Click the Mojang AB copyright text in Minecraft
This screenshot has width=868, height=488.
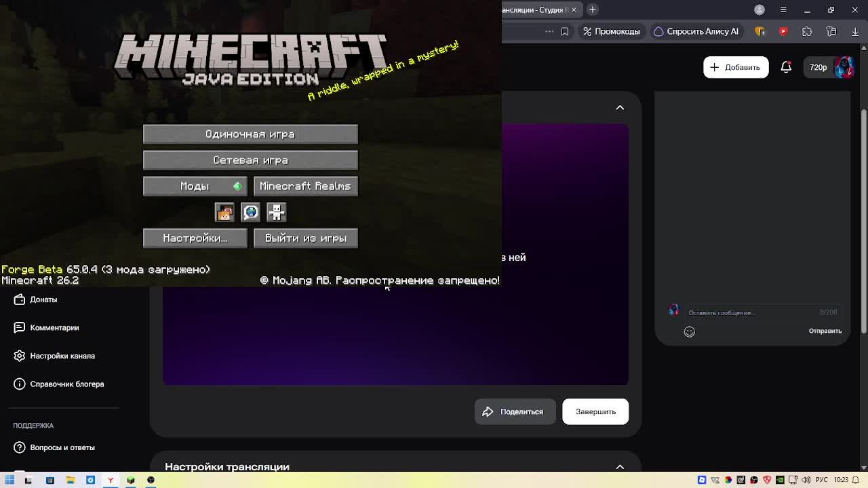pos(380,281)
